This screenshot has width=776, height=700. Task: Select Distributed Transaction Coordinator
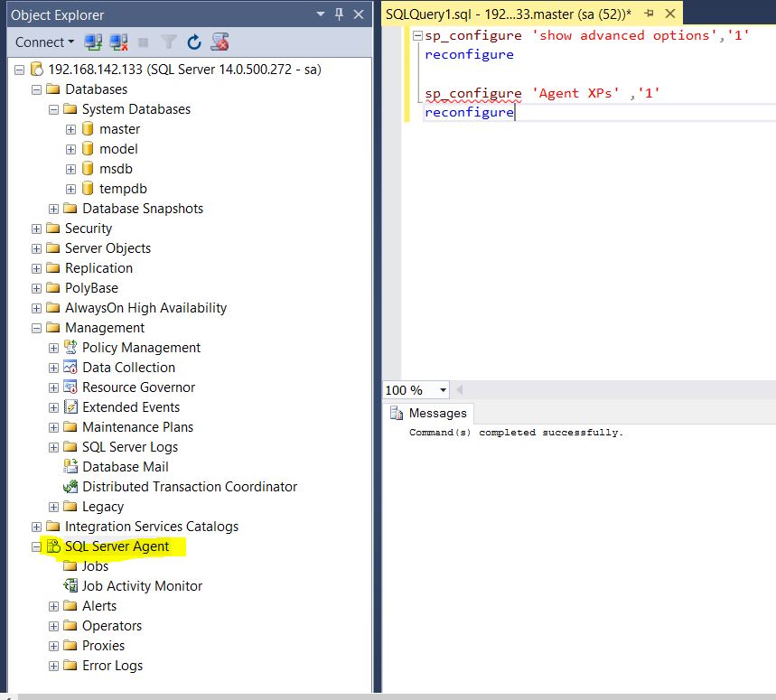point(189,487)
